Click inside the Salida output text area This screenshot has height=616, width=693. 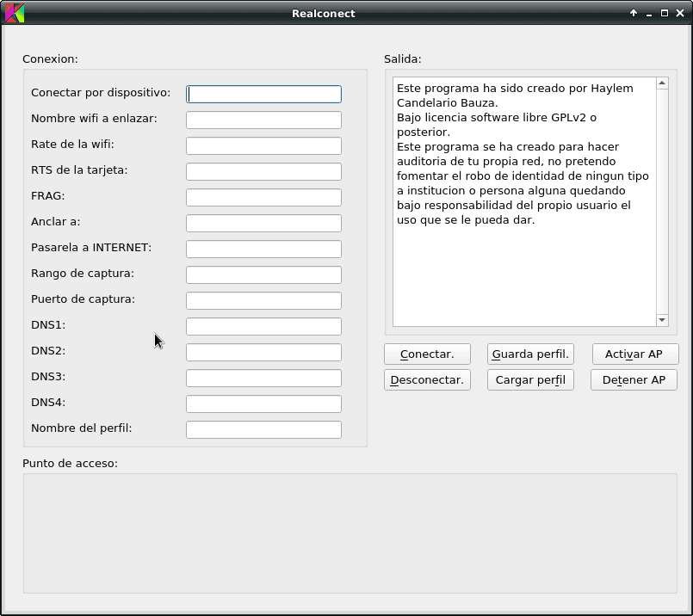pyautogui.click(x=524, y=202)
